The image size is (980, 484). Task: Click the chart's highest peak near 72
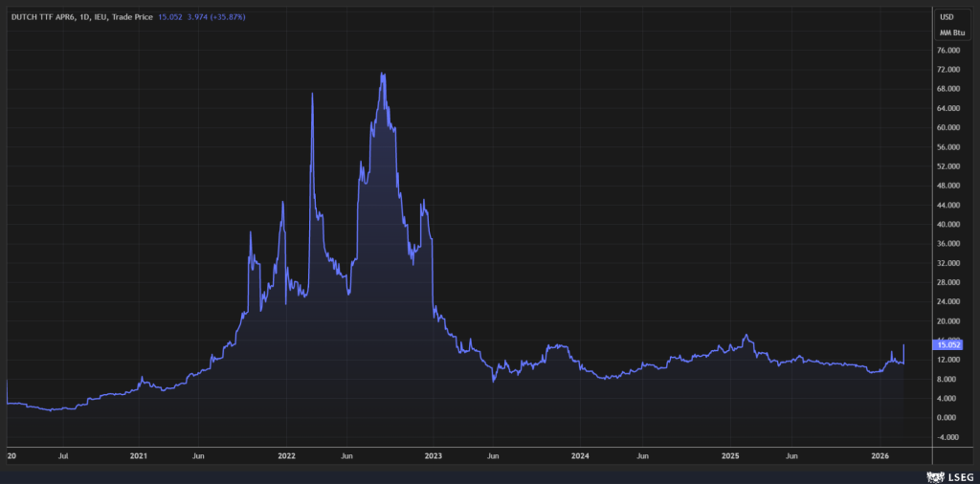click(x=383, y=74)
